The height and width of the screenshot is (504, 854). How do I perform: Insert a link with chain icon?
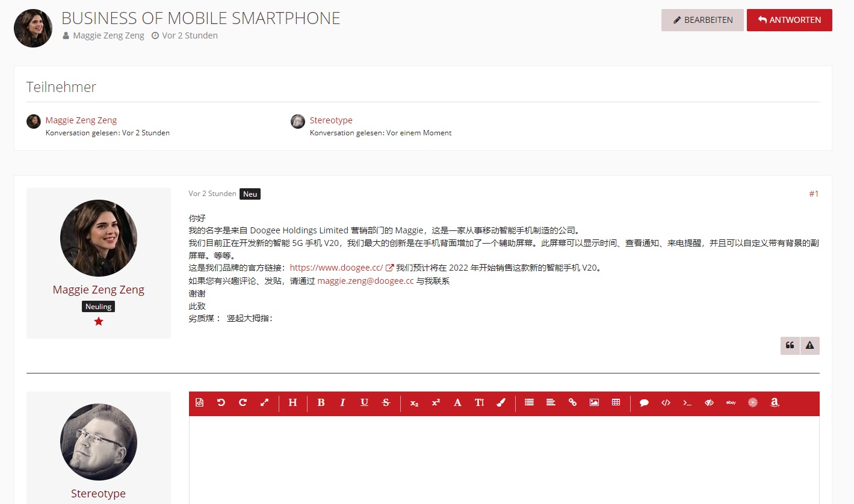pyautogui.click(x=572, y=402)
